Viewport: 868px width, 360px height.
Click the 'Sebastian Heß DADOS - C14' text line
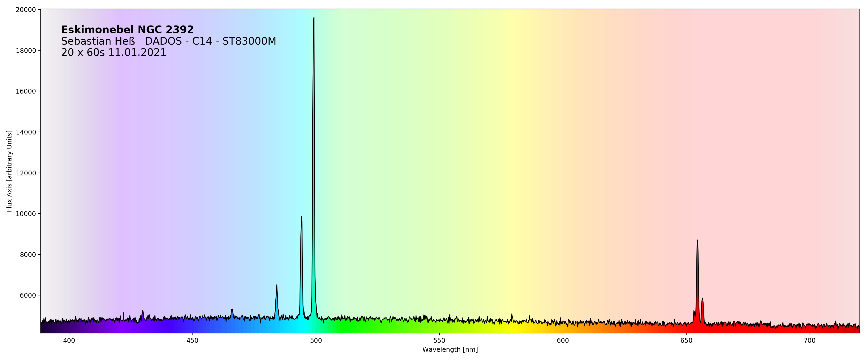(x=168, y=41)
